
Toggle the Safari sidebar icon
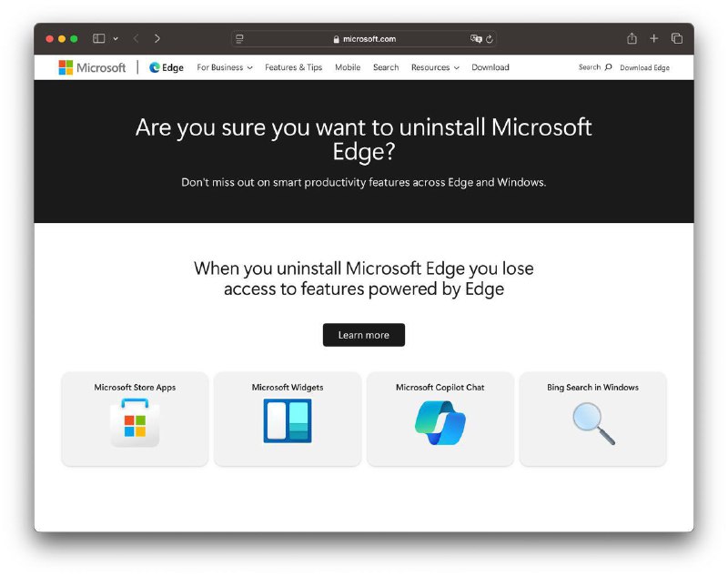tap(98, 38)
